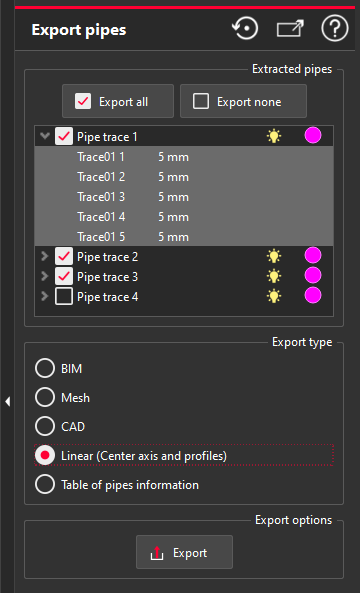Open the help question mark icon
360x593 pixels.
click(x=335, y=29)
